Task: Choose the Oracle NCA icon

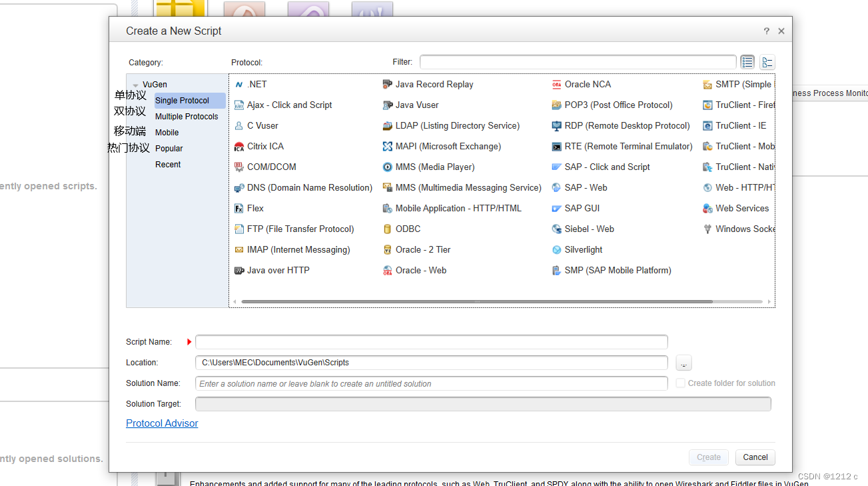Action: click(x=557, y=85)
